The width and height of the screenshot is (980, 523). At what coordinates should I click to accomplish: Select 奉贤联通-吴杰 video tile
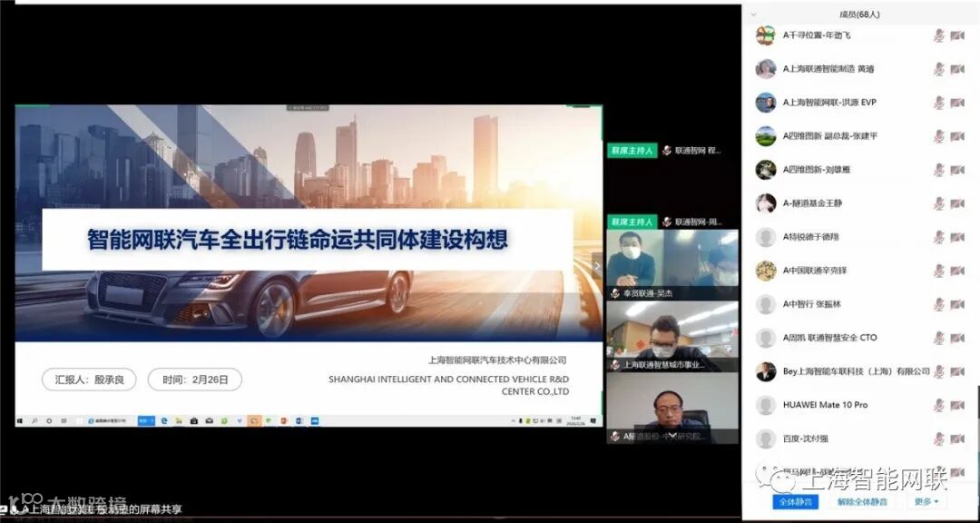[672, 265]
